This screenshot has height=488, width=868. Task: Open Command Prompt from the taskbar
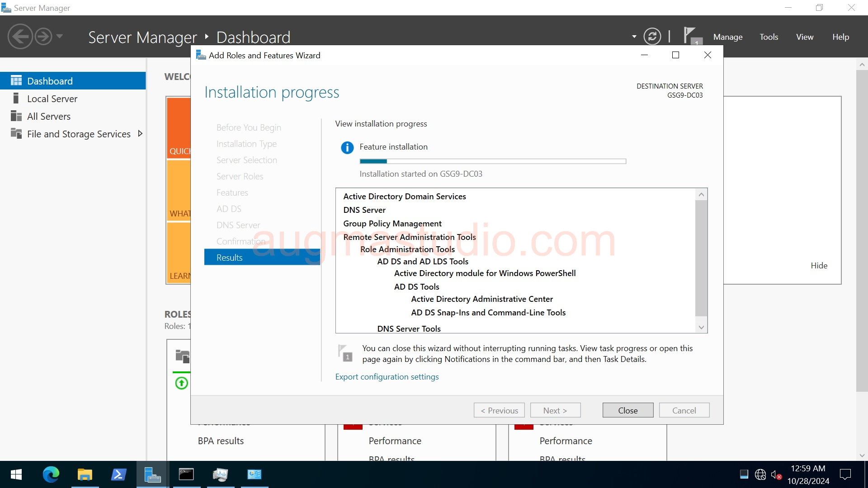(x=186, y=474)
